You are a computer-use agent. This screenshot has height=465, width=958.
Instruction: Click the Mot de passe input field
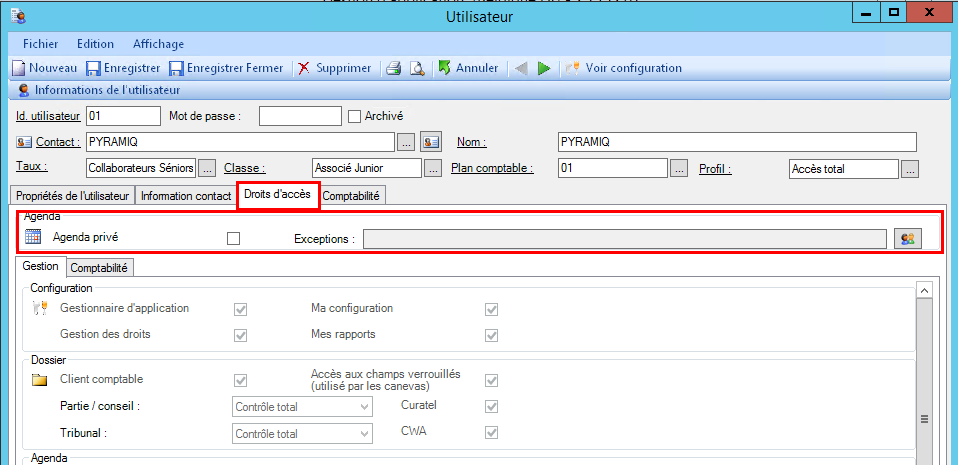point(300,116)
